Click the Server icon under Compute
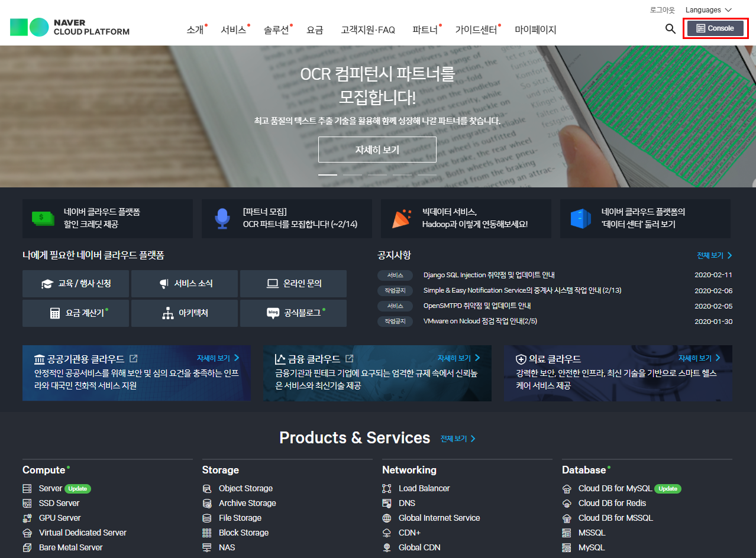Viewport: 756px width, 558px height. tap(27, 489)
